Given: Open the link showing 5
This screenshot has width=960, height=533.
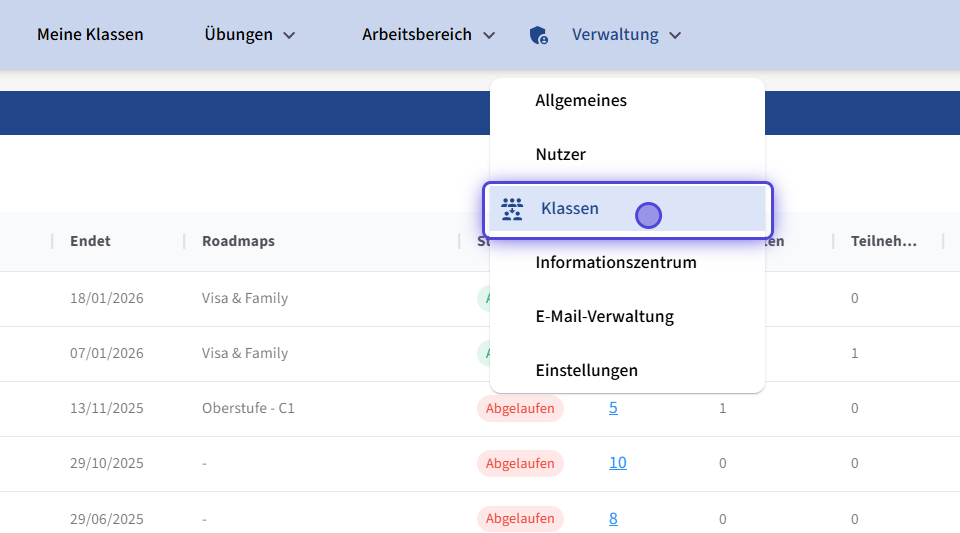Looking at the screenshot, I should (613, 408).
